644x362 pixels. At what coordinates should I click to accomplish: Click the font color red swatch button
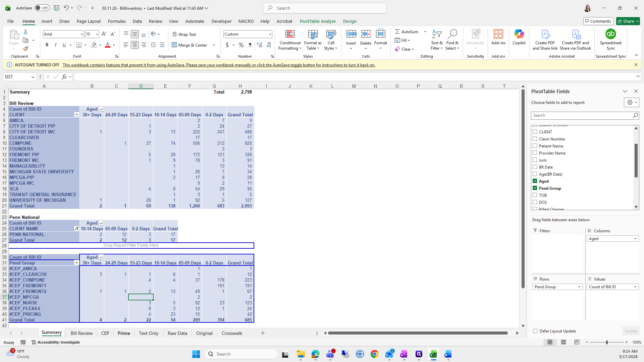click(108, 45)
